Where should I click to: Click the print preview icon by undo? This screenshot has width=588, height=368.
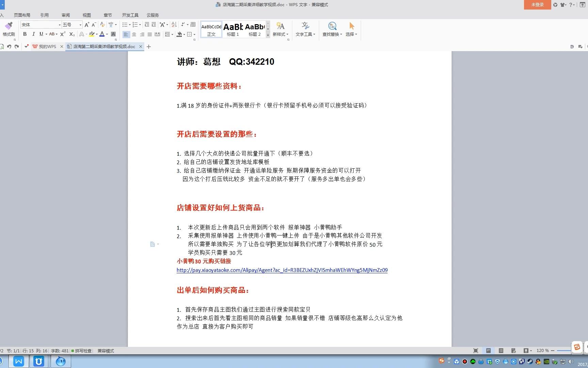point(2,47)
